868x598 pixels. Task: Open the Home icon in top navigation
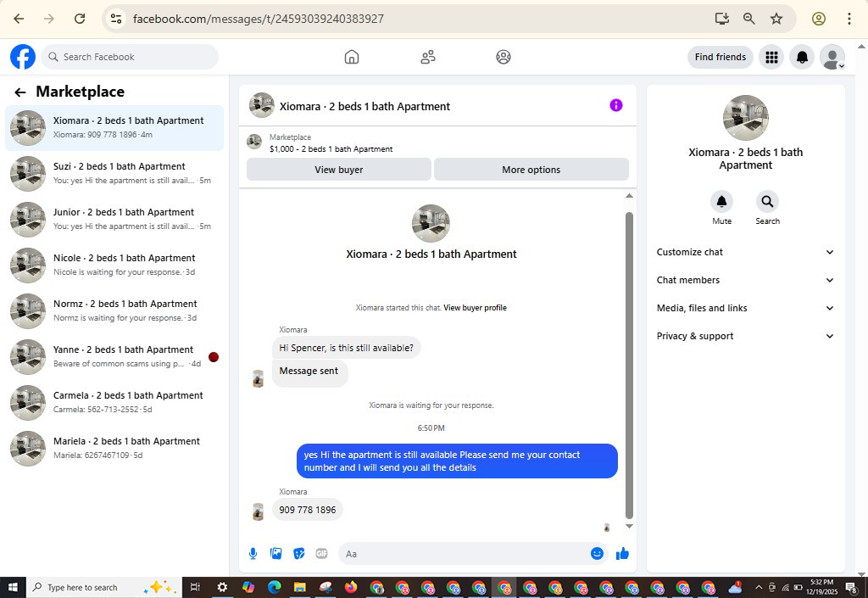352,57
